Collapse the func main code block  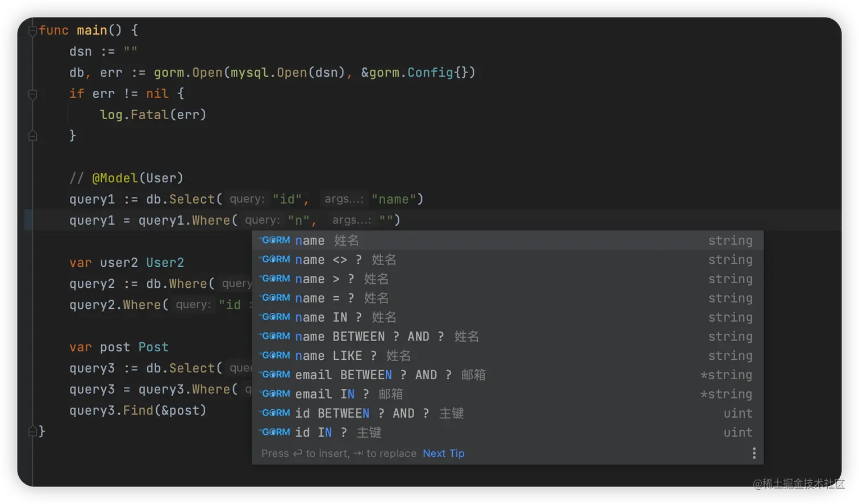click(x=32, y=30)
